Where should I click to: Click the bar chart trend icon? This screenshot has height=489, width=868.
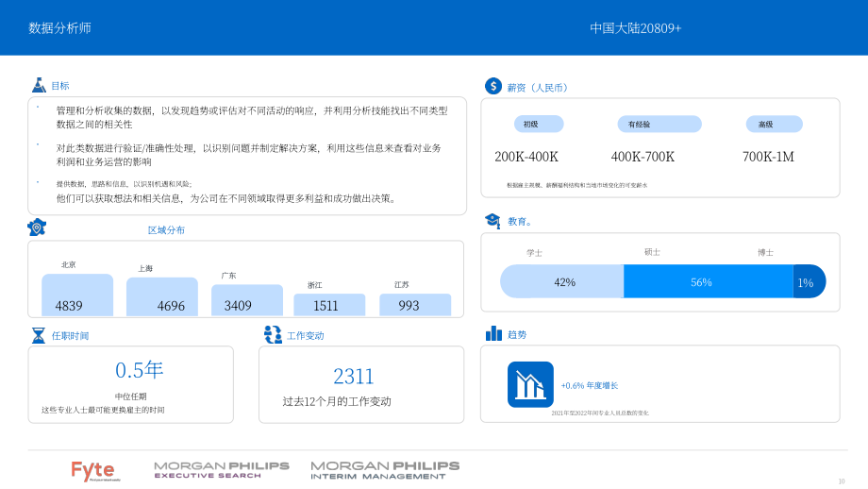tap(493, 333)
